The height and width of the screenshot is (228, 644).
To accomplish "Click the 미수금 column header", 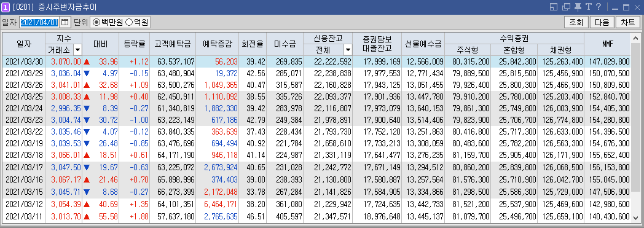I will [285, 44].
